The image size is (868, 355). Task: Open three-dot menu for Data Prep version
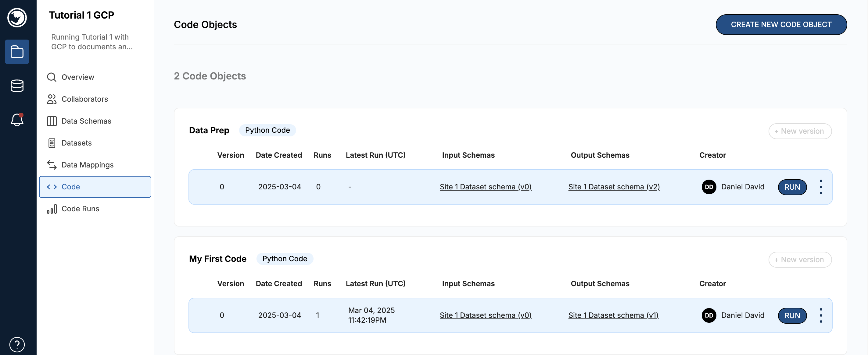[820, 187]
